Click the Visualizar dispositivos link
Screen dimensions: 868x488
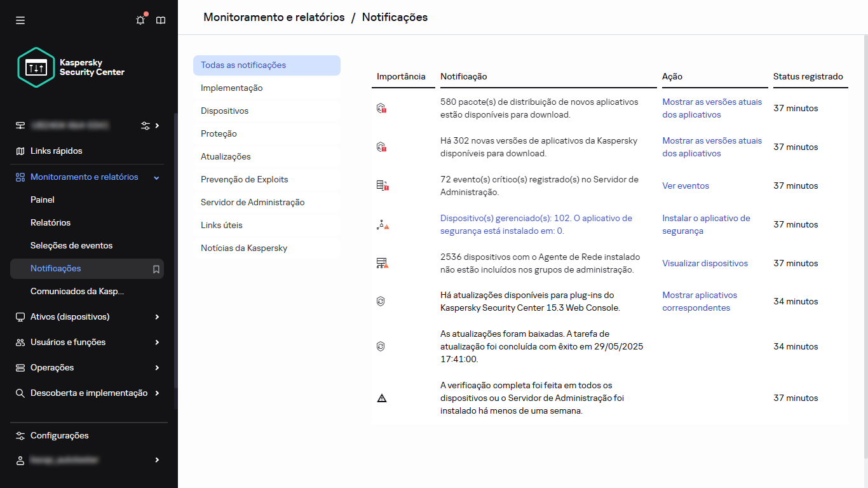tap(705, 263)
